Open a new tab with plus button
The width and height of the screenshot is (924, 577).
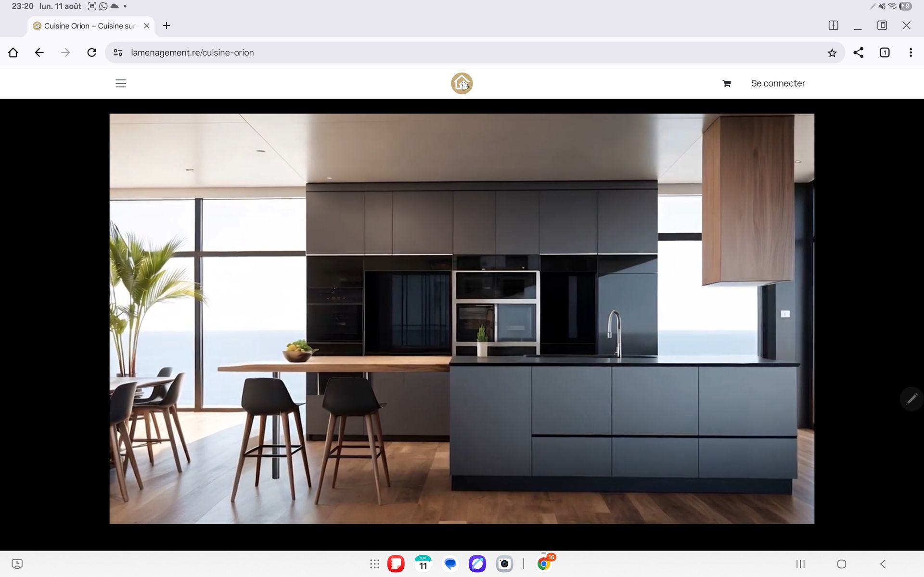(167, 26)
